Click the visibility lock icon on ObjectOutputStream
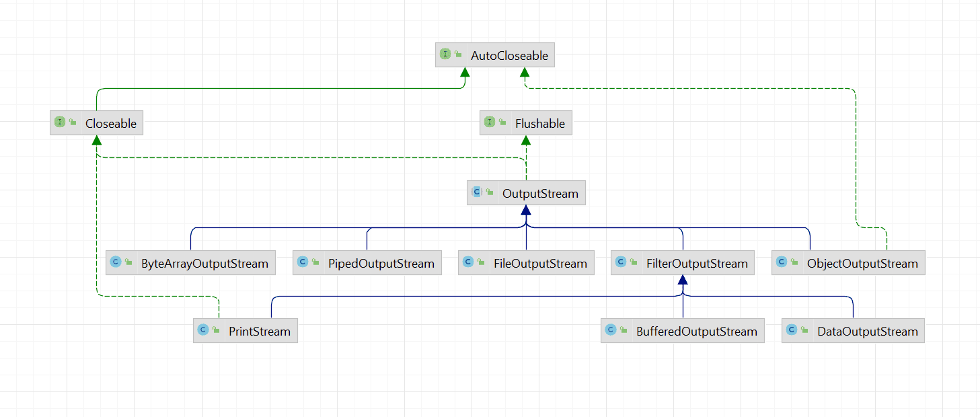 tap(794, 263)
